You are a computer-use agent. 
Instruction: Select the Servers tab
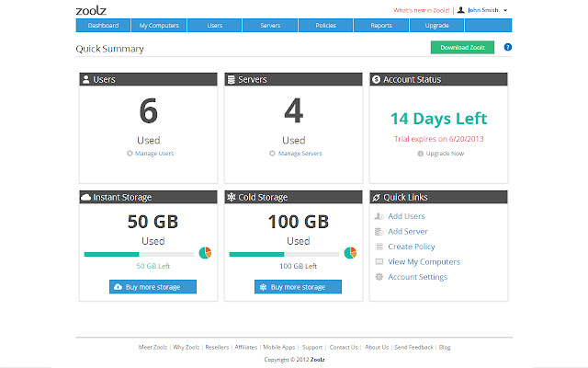(x=270, y=26)
